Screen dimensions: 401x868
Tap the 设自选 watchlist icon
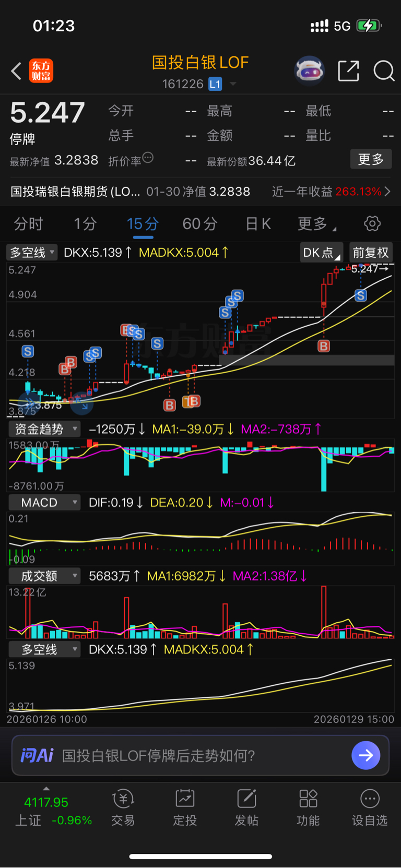point(370,799)
